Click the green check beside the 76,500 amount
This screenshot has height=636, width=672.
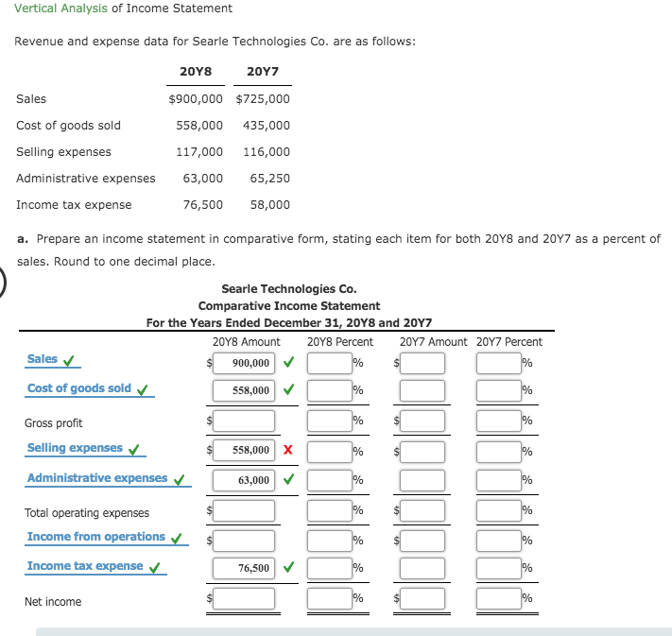[289, 567]
